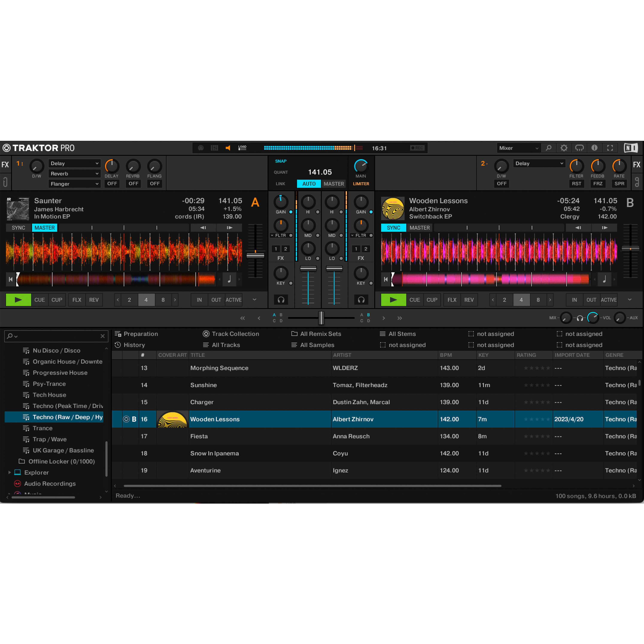644x644 pixels.
Task: Expand deck A advanced panel chevron
Action: click(255, 299)
